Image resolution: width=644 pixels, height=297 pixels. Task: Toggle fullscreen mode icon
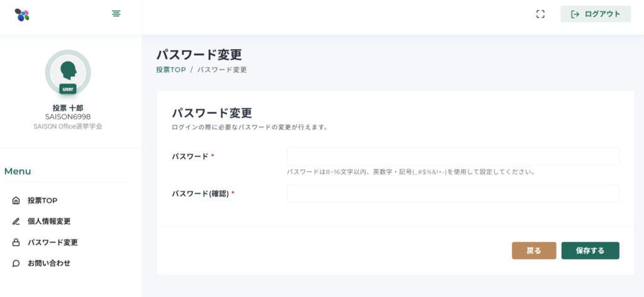pyautogui.click(x=540, y=14)
